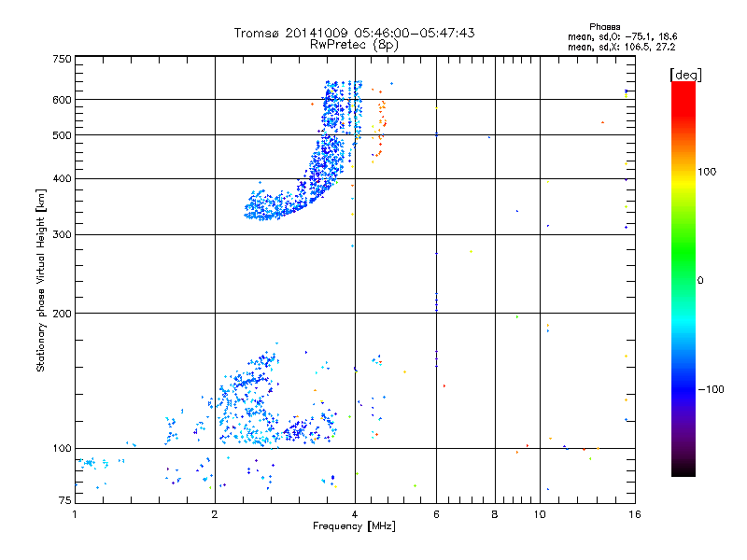Click the colorbar label '100'

coord(707,172)
